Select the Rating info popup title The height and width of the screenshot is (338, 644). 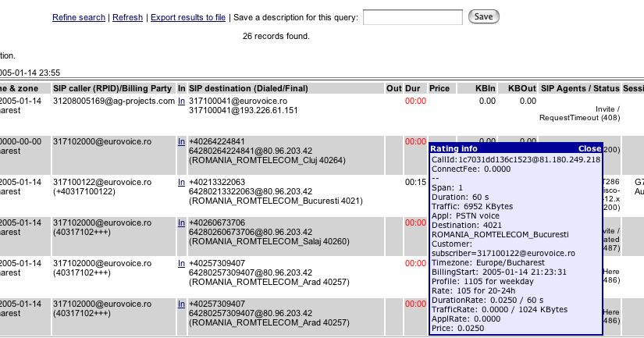(454, 148)
